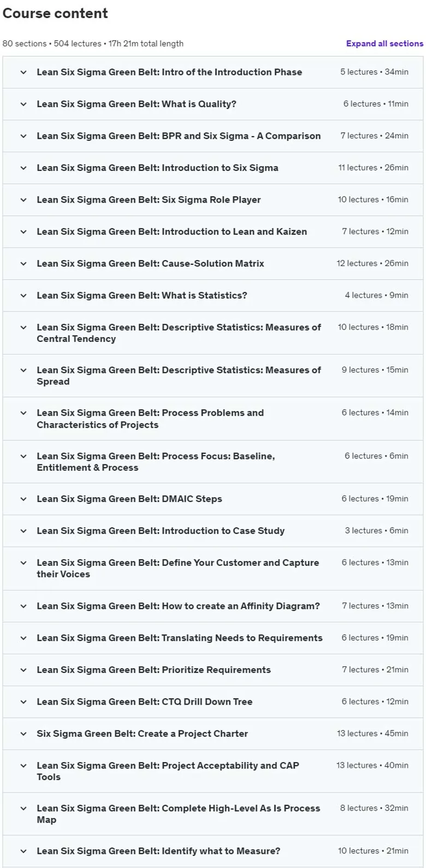Click the 10 lectures • 21min label for Identify what to Measure
Screen dimensions: 426x868
pos(373,851)
